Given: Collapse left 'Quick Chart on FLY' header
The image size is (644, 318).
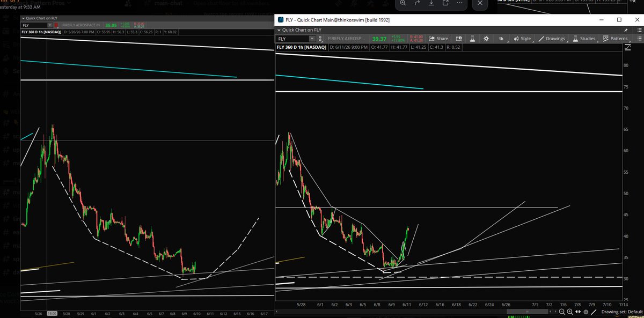Looking at the screenshot, I should (x=23, y=18).
